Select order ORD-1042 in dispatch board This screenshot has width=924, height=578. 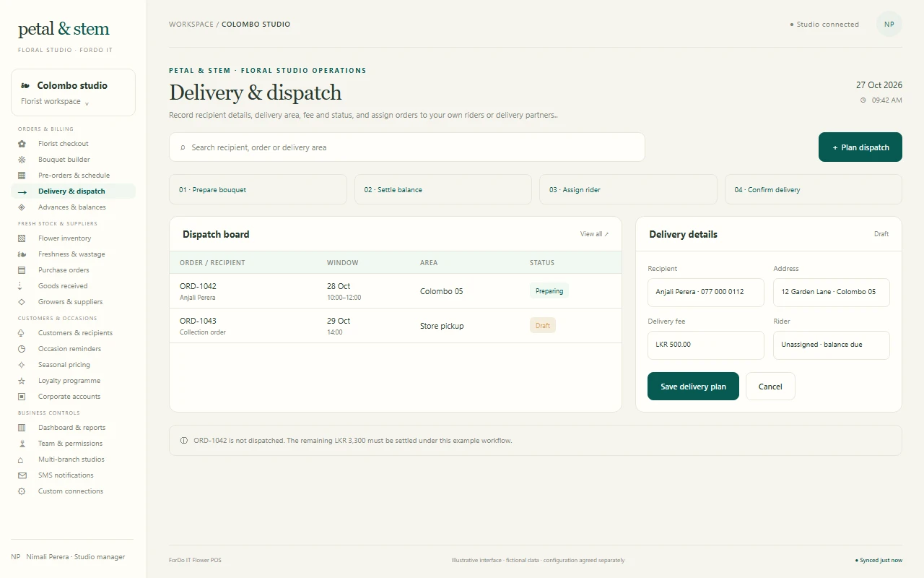coord(396,291)
